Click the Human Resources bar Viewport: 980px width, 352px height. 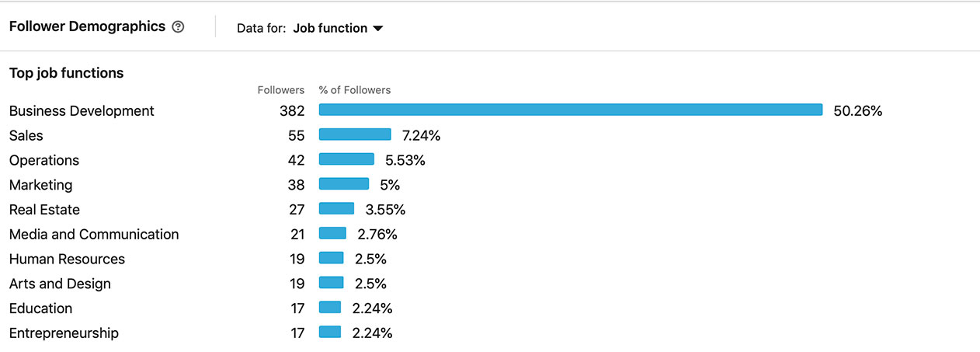click(x=331, y=259)
